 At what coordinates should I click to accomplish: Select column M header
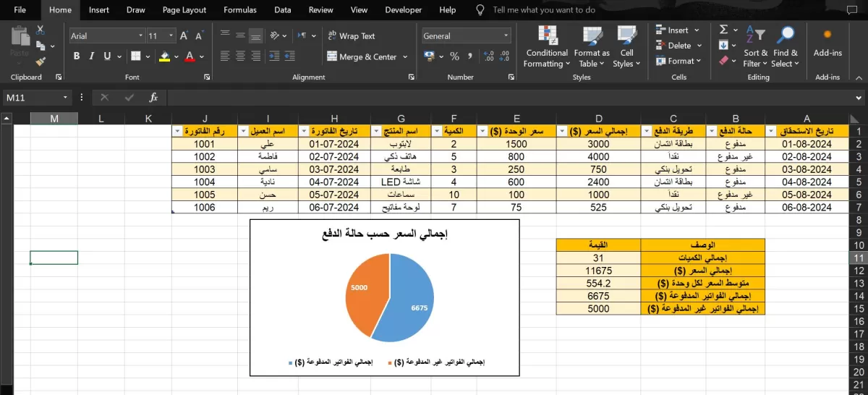point(54,119)
